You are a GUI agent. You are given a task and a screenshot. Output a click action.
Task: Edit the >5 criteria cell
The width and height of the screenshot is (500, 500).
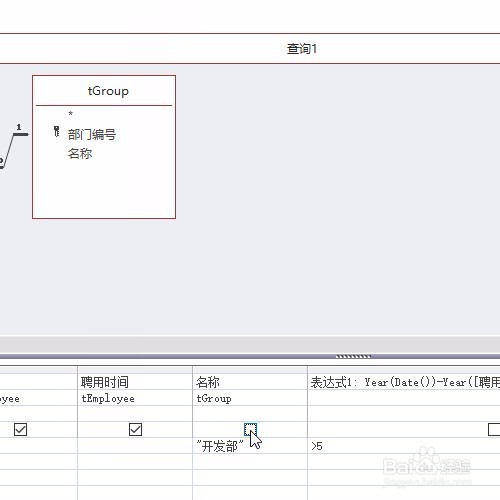(404, 446)
